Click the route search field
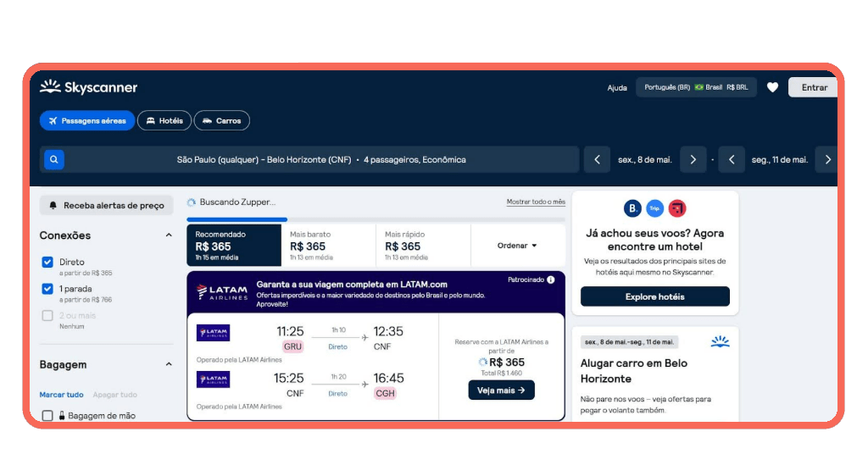 click(320, 159)
